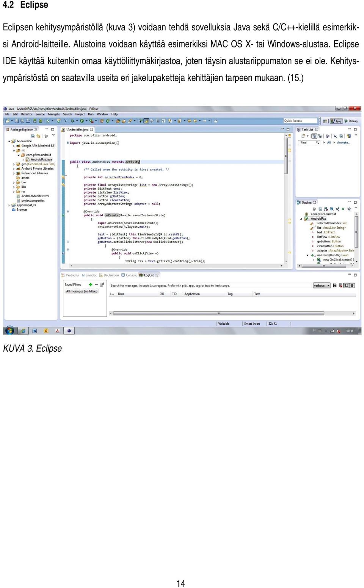Click Save log icon in LogCat

(334, 285)
